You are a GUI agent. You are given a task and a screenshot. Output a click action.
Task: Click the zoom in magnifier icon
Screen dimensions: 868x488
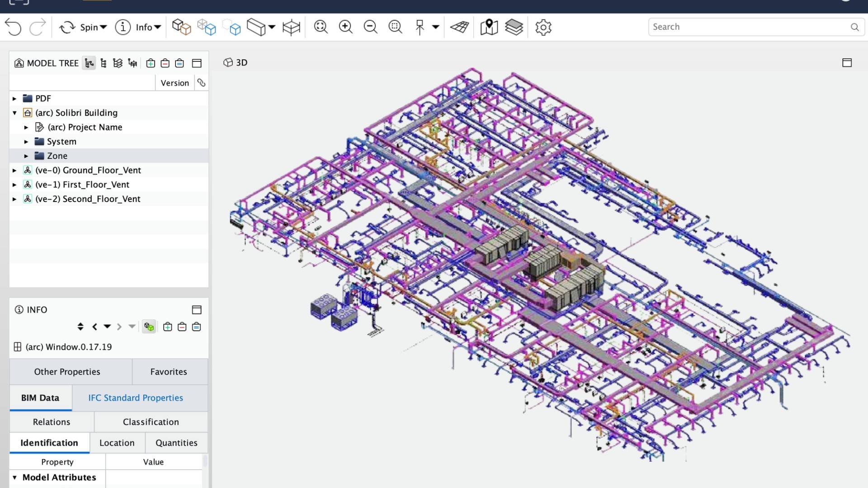coord(345,27)
